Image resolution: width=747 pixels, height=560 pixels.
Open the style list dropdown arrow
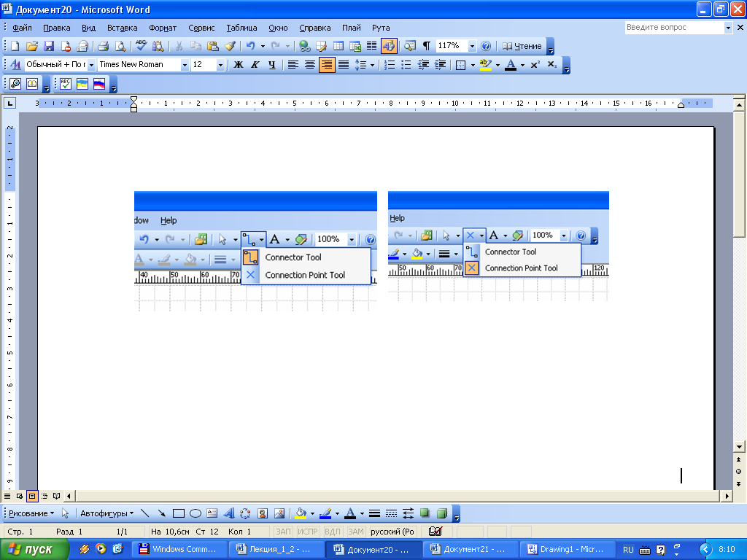pos(91,64)
